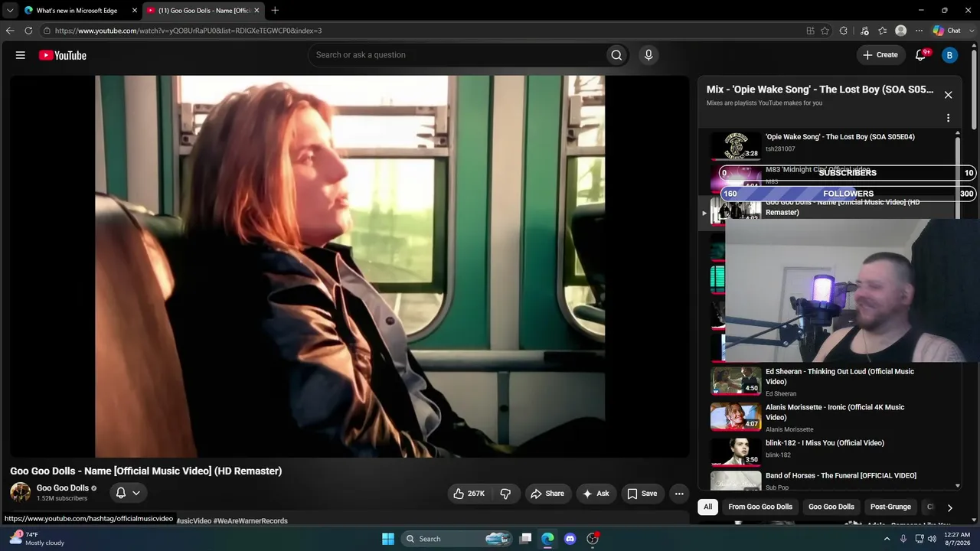
Task: Open taskbar volume control
Action: (932, 539)
